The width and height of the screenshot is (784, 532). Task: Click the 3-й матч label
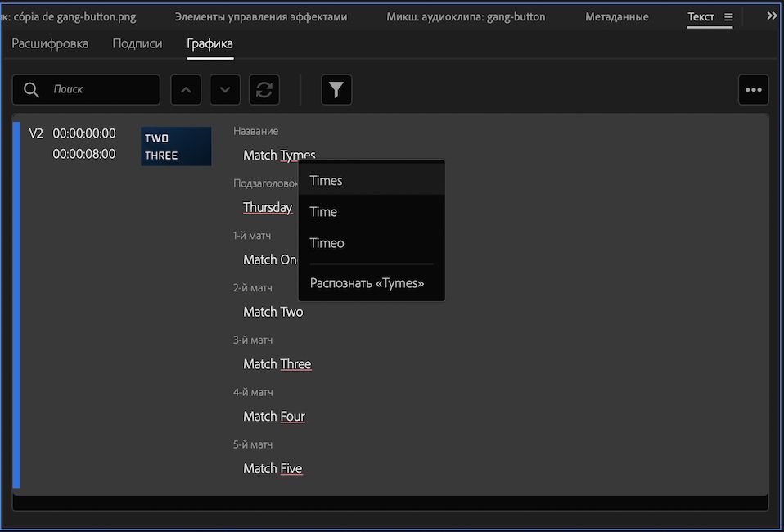(x=253, y=340)
